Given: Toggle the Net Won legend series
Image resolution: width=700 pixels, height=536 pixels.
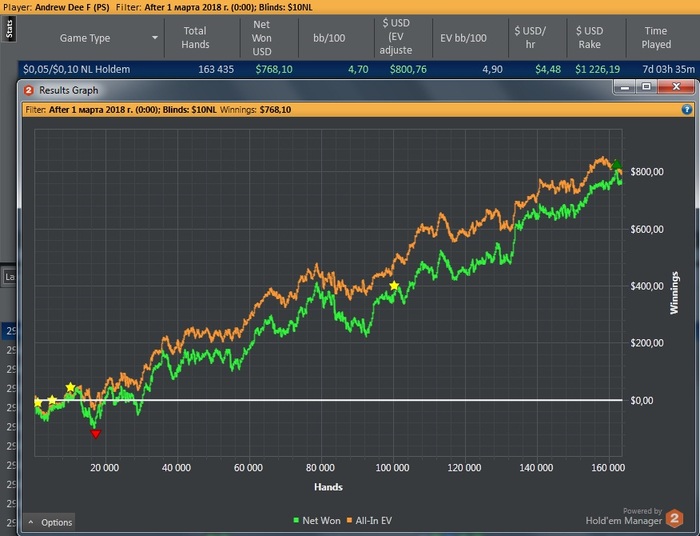Looking at the screenshot, I should [x=317, y=520].
